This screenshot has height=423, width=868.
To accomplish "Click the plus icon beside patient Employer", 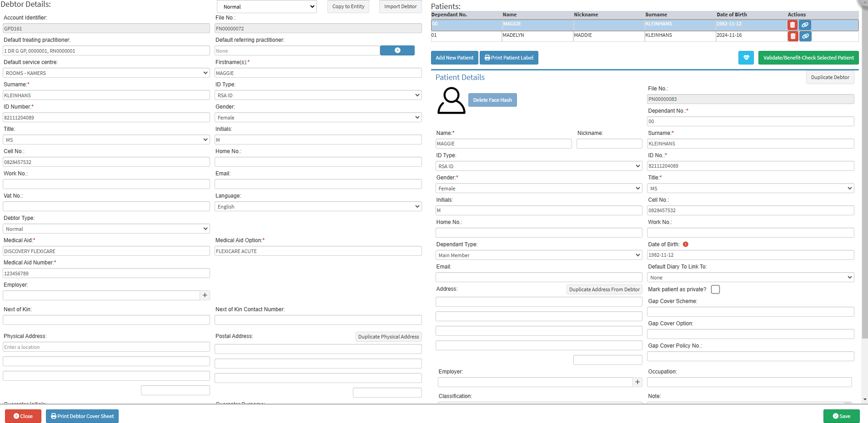I will tap(637, 382).
